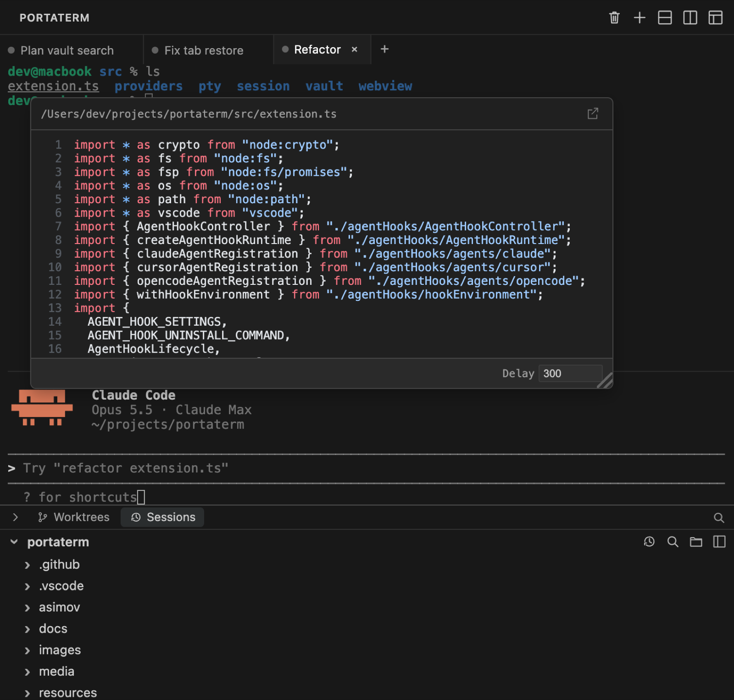Expand the asimov folder
Image resolution: width=734 pixels, height=700 pixels.
[x=27, y=608]
